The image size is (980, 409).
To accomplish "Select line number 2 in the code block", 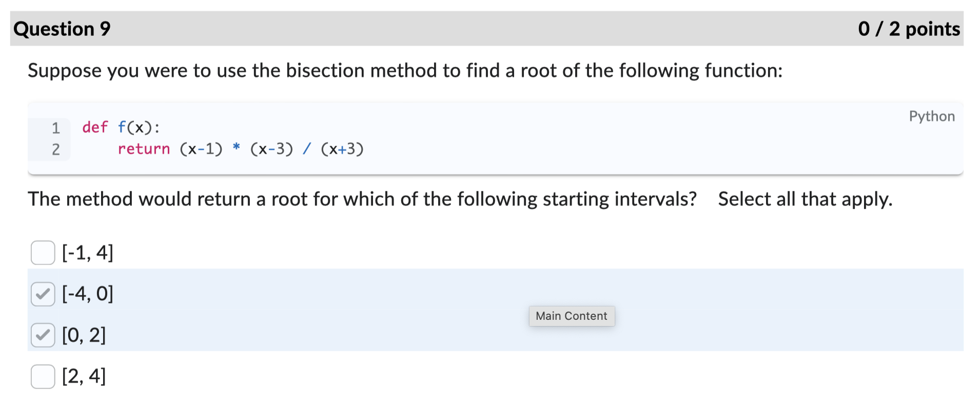I will 55,149.
